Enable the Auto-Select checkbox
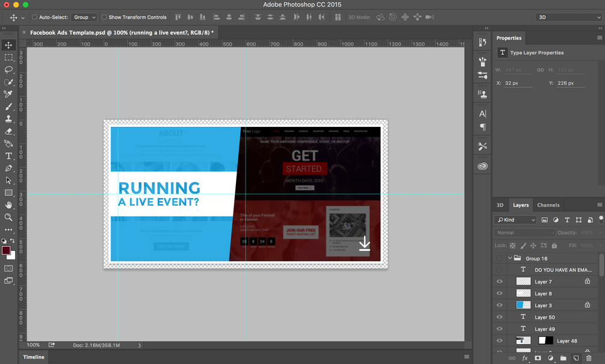 click(x=34, y=17)
